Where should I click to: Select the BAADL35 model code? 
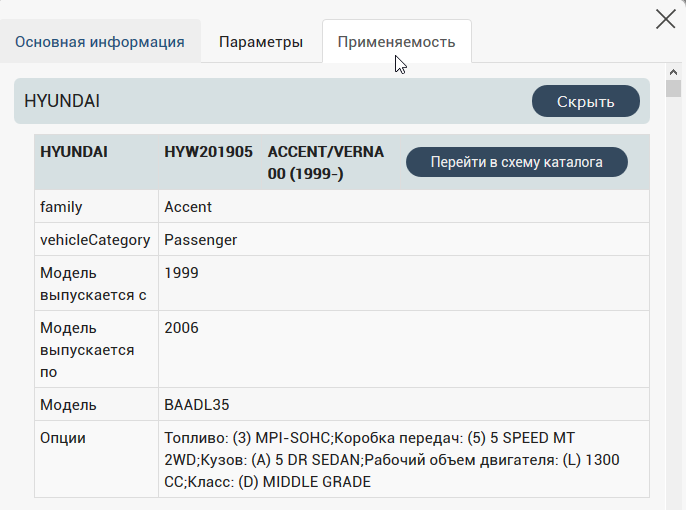pyautogui.click(x=196, y=405)
